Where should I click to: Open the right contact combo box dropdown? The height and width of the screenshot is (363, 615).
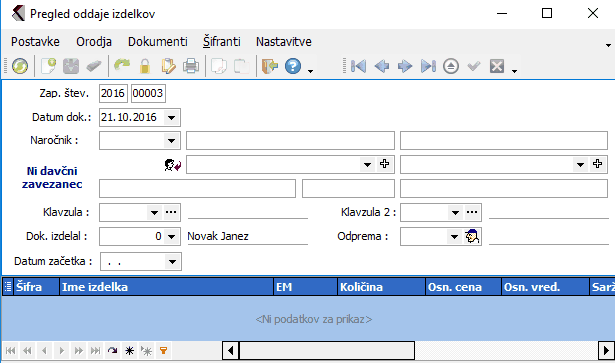(580, 165)
